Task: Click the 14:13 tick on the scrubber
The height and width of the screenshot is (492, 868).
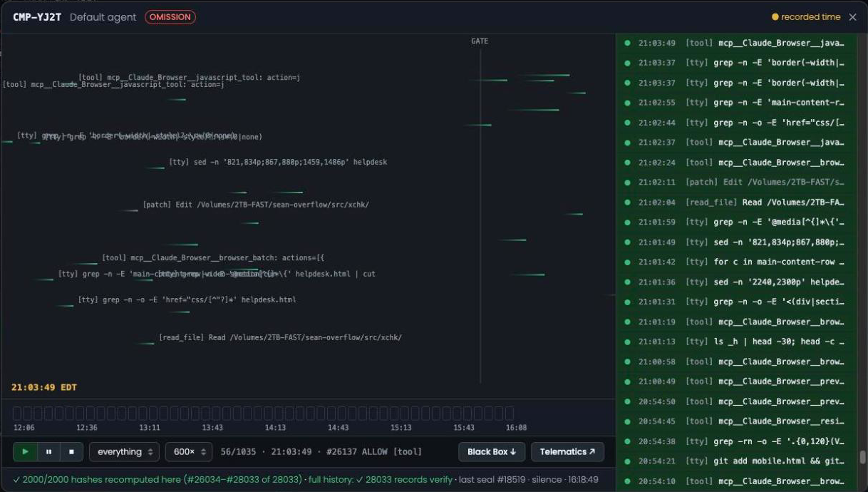Action: pyautogui.click(x=275, y=428)
